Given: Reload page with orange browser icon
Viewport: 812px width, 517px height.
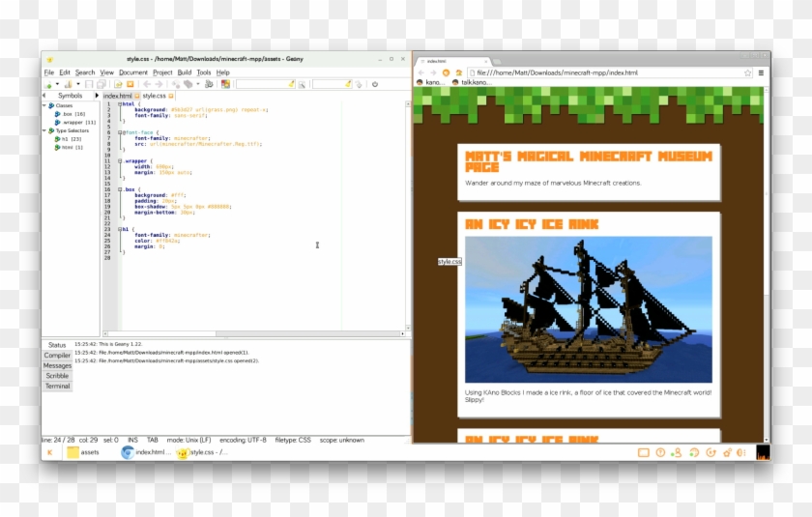Looking at the screenshot, I should click(x=446, y=73).
